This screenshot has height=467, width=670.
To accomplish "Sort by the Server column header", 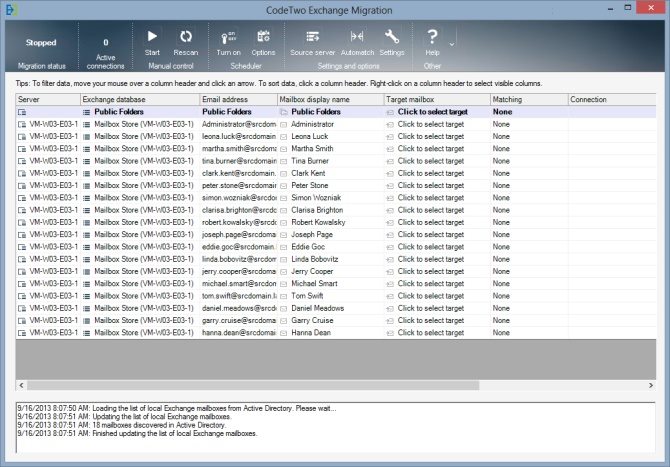I will (48, 100).
